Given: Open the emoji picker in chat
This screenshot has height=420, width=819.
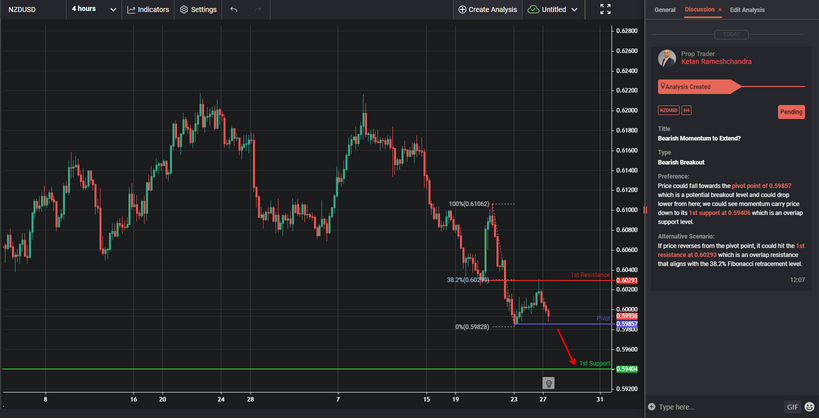Looking at the screenshot, I should (809, 407).
